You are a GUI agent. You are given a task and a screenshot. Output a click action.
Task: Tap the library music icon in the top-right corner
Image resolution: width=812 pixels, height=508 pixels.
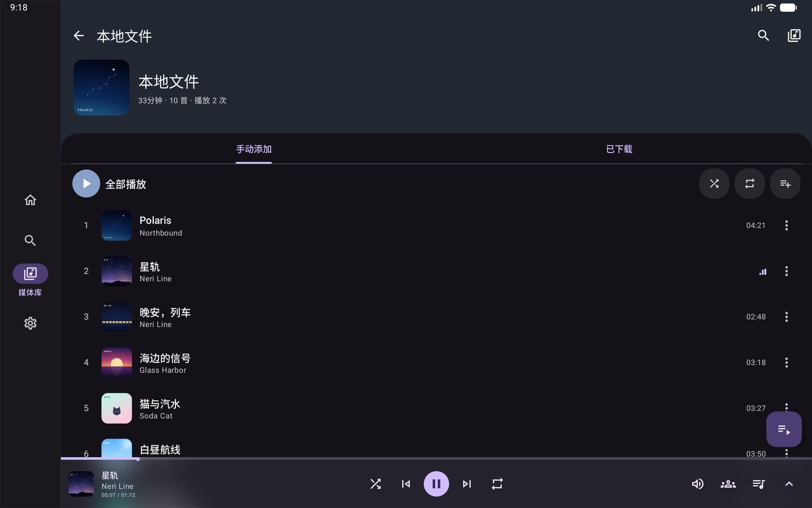pos(794,36)
